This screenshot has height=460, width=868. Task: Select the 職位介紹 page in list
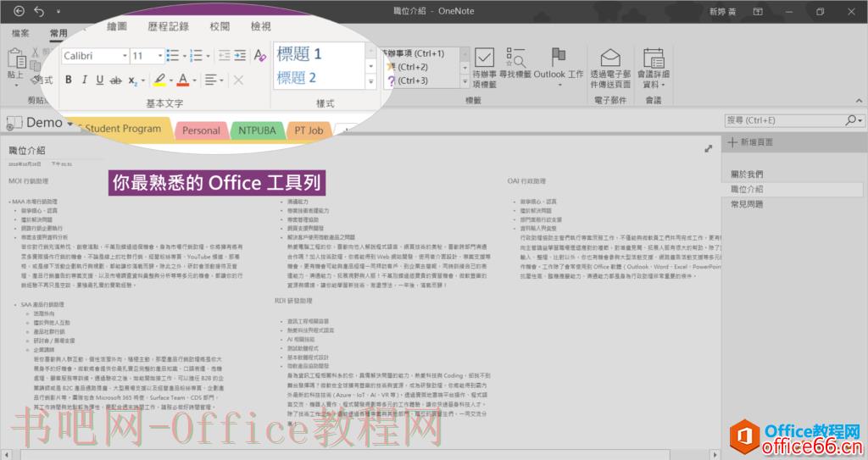tap(793, 189)
